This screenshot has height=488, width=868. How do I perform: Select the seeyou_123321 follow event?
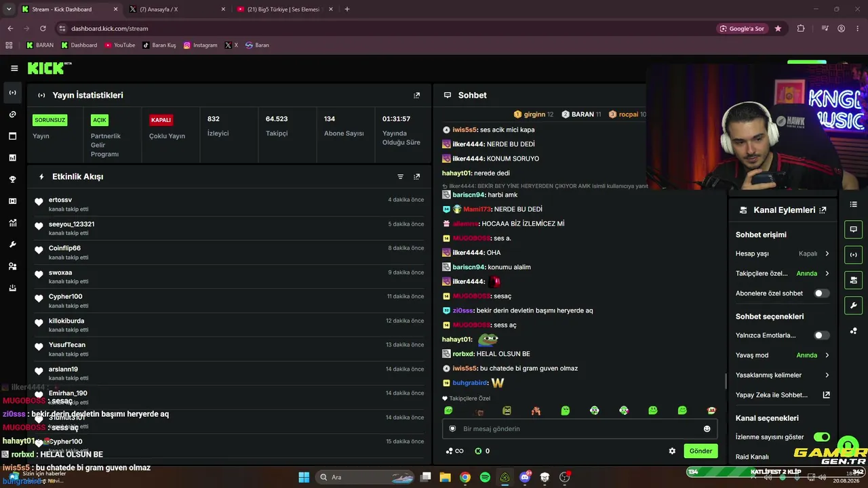pyautogui.click(x=229, y=228)
